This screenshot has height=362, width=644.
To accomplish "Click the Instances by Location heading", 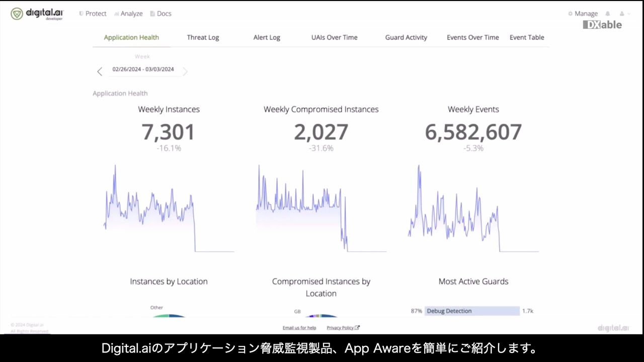I will 169,282.
